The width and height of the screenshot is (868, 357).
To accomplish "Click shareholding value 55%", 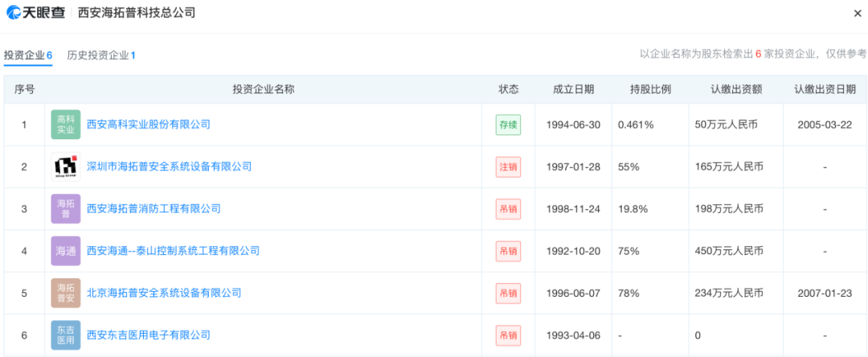I will click(628, 166).
